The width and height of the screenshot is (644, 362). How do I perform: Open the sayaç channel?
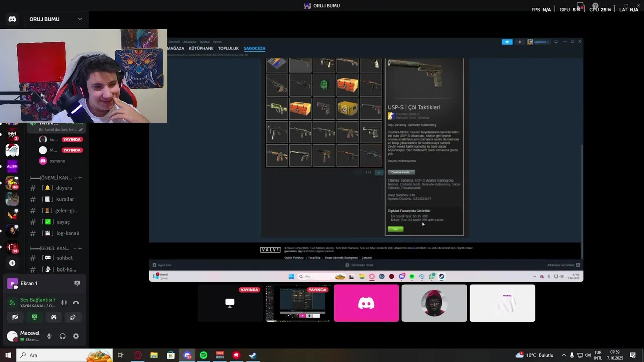point(55,222)
